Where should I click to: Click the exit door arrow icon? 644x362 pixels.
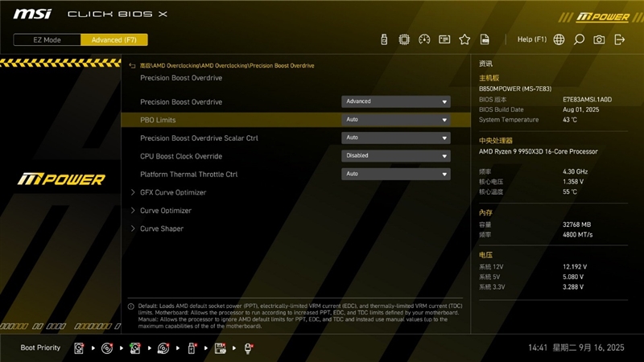[619, 39]
